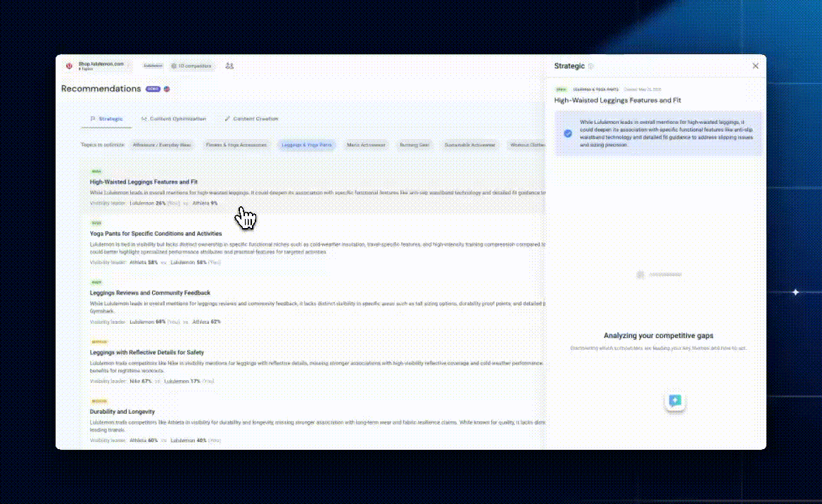The width and height of the screenshot is (822, 504).
Task: Click 'Analyzing your competitive gaps' heading
Action: click(659, 336)
